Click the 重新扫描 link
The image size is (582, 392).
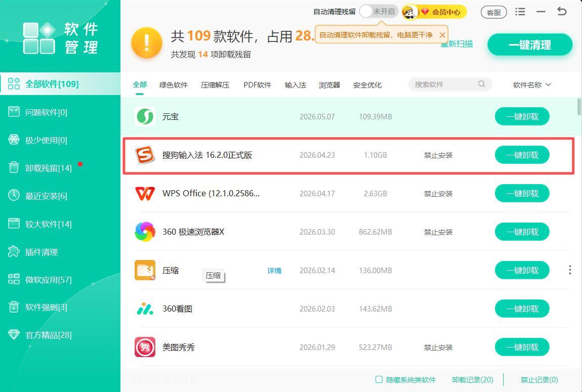point(456,44)
